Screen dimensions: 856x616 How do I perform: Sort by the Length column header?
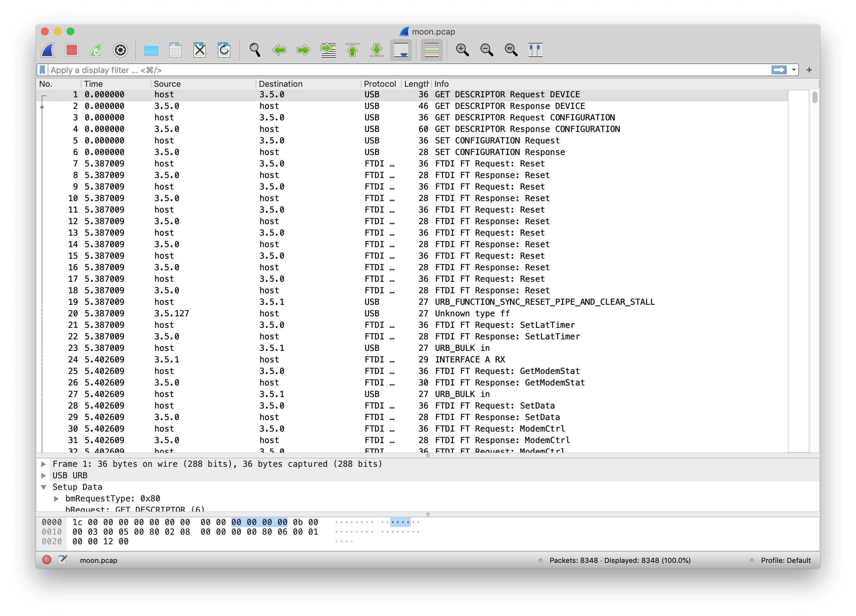pyautogui.click(x=416, y=84)
